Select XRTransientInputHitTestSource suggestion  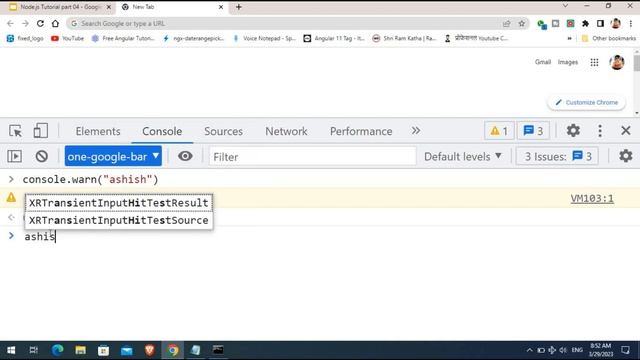119,220
